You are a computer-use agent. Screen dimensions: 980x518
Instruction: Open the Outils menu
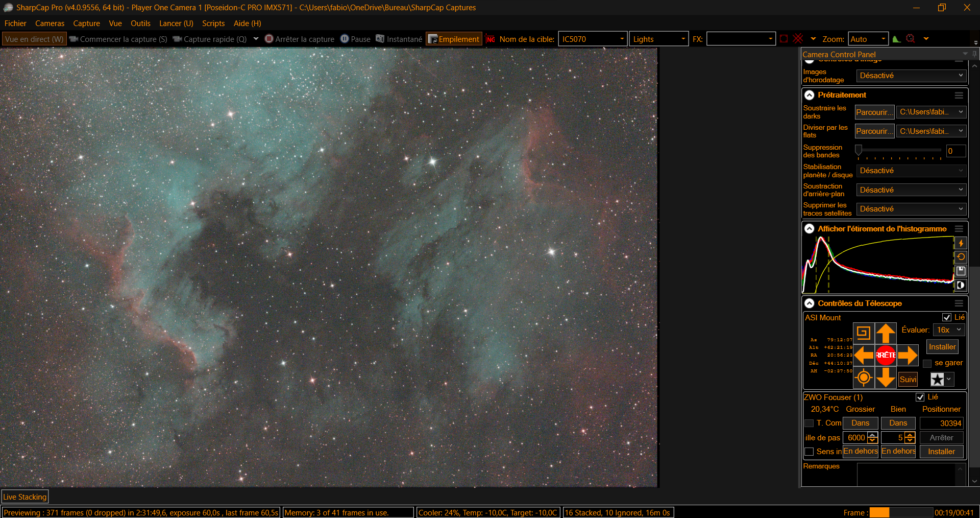tap(140, 23)
